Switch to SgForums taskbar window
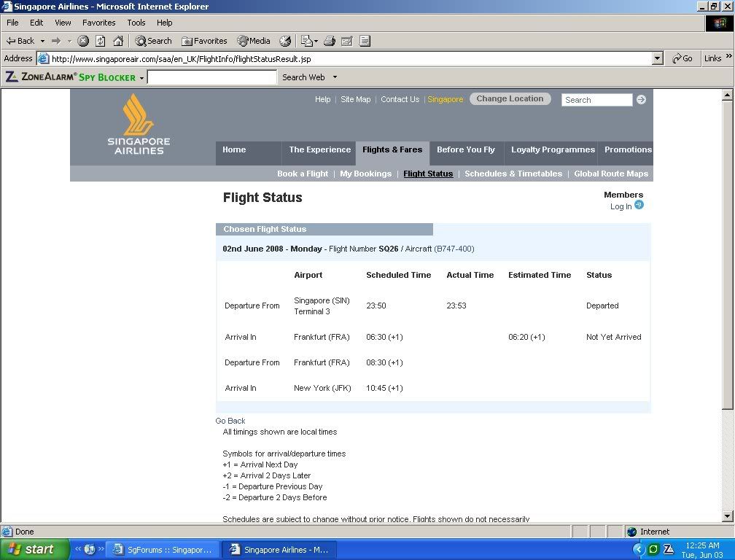 tap(161, 550)
